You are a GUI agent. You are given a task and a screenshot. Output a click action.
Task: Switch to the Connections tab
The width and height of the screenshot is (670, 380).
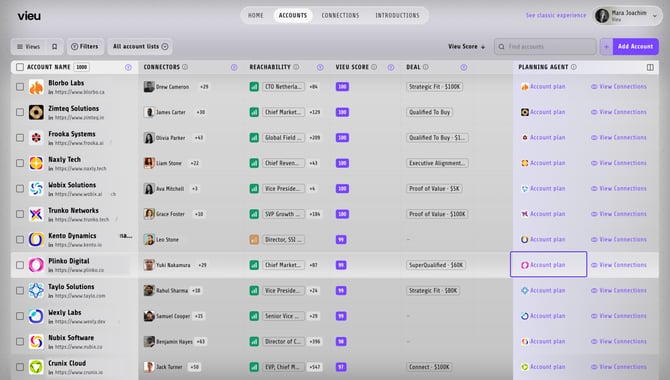[340, 15]
